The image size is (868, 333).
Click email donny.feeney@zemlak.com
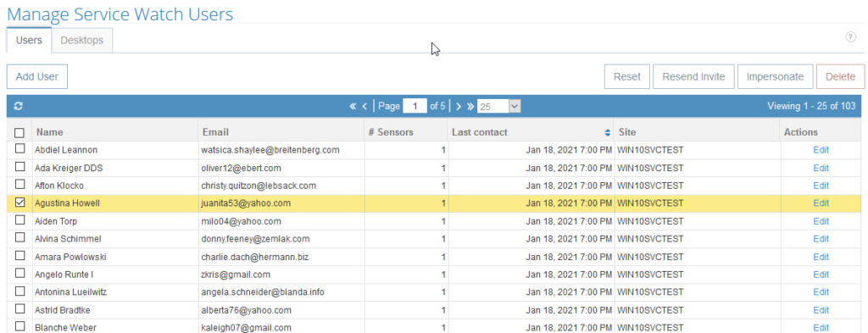pos(256,239)
